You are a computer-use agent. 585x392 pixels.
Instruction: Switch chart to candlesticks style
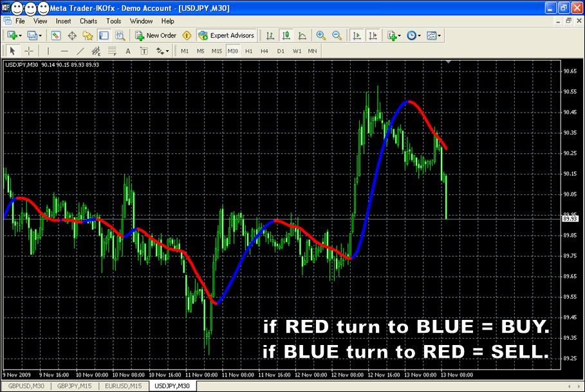tap(286, 35)
